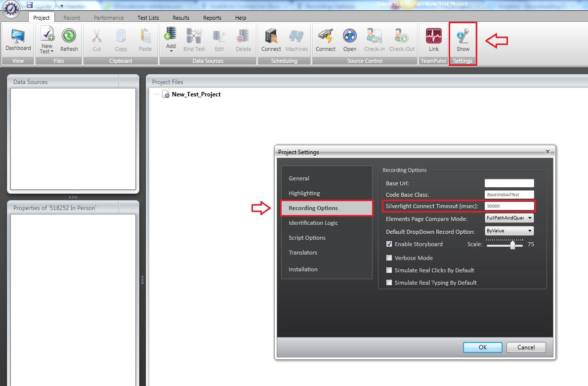Switch to the Project tab
588x386 pixels.
click(41, 18)
